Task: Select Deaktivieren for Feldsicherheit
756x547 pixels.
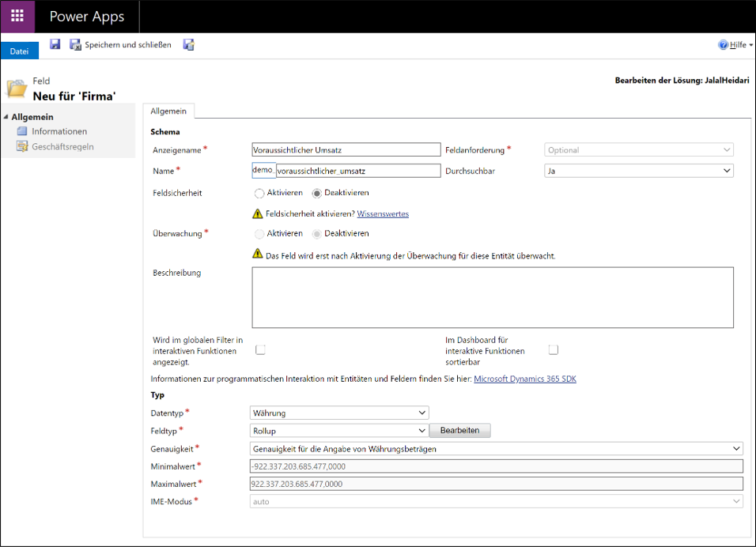Action: [x=317, y=193]
